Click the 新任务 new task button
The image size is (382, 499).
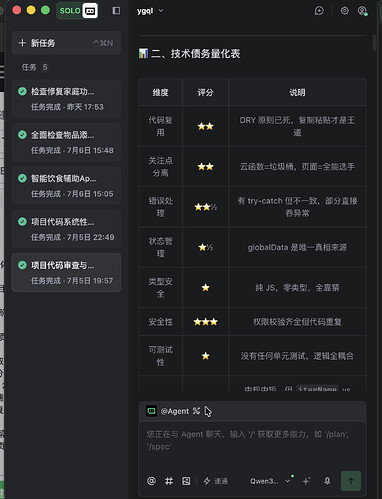click(66, 43)
